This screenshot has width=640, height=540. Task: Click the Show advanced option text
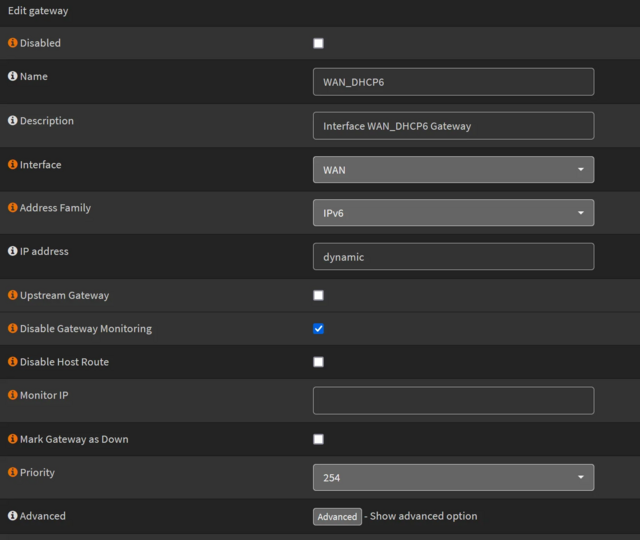click(424, 516)
